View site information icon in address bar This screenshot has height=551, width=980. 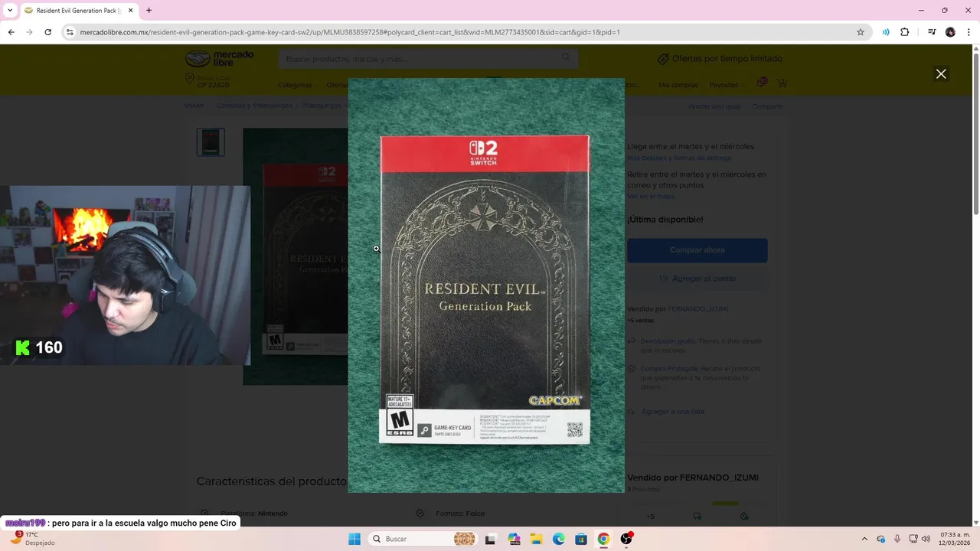[x=70, y=32]
